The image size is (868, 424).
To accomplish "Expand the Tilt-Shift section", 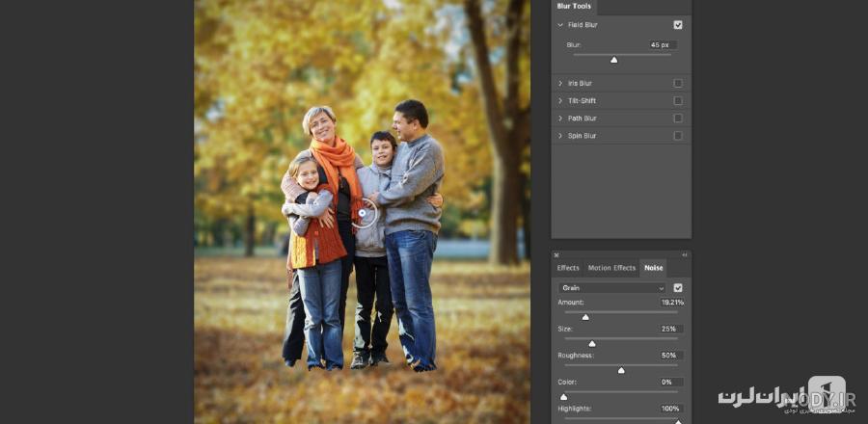I will [560, 101].
